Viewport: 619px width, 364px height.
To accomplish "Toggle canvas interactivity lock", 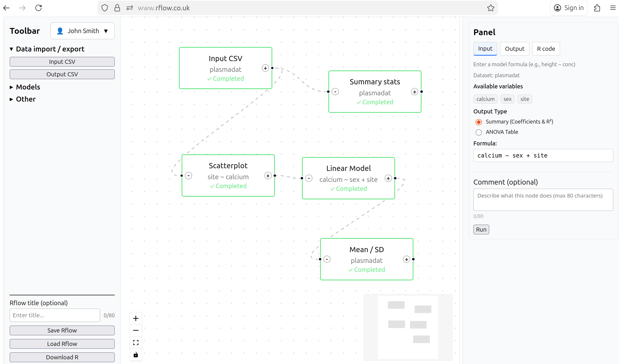I will point(136,354).
